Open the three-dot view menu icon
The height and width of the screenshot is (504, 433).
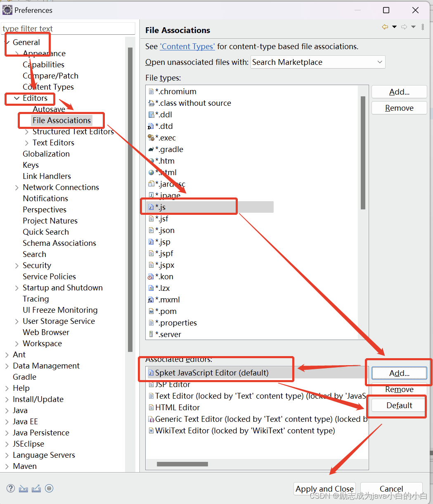(423, 27)
